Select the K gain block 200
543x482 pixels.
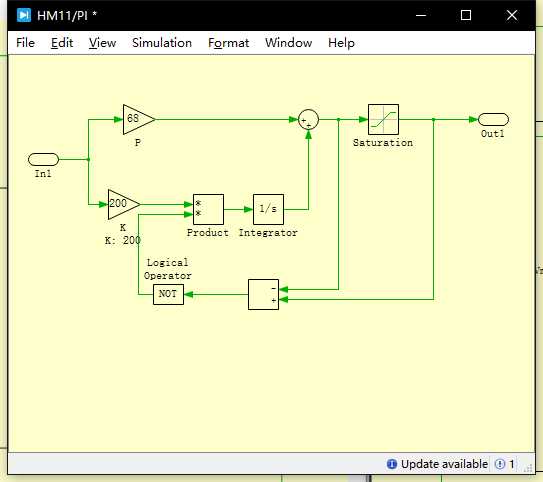[124, 204]
